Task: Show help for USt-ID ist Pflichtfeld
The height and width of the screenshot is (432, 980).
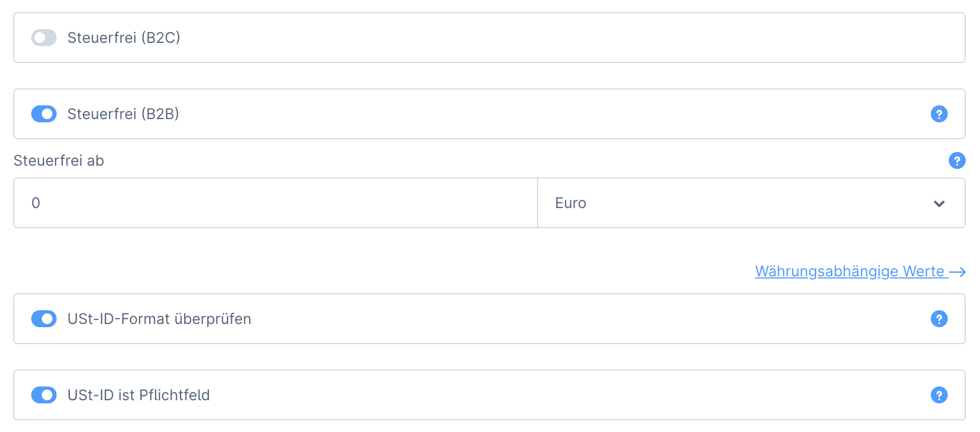Action: 939,395
